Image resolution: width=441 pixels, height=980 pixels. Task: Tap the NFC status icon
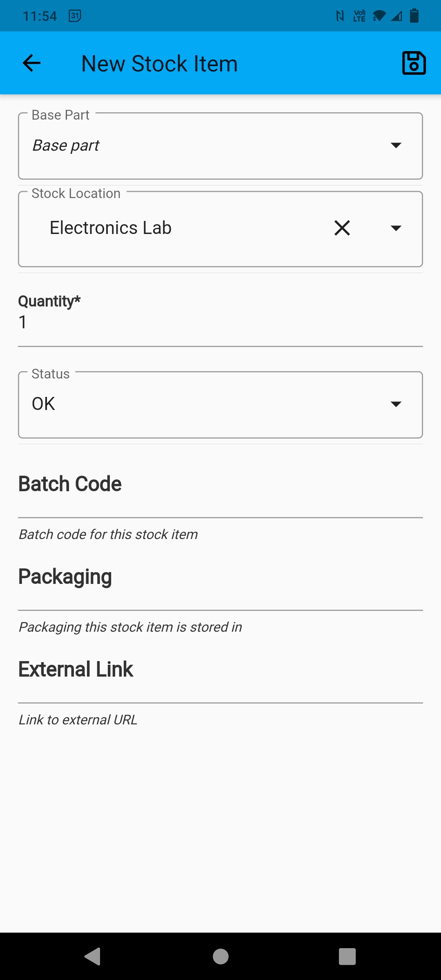[340, 16]
